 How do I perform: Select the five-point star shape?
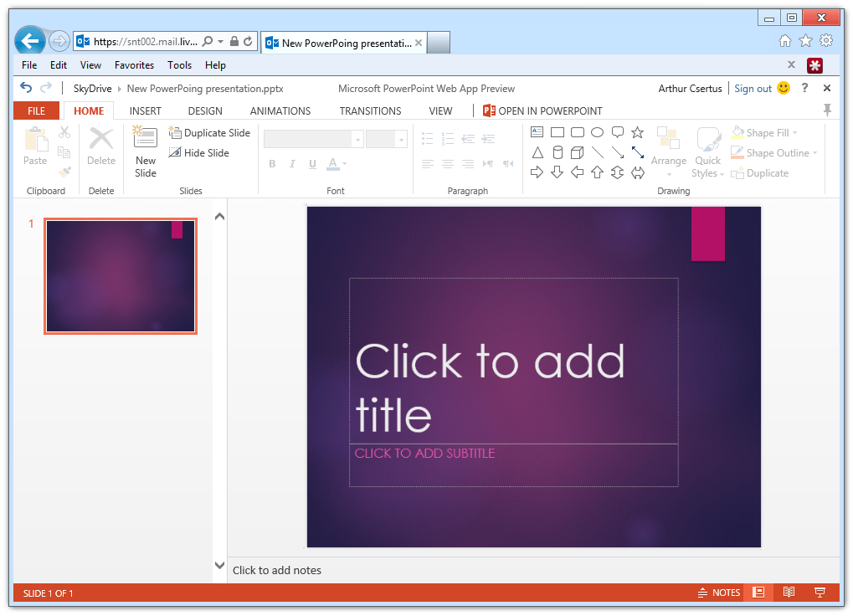pyautogui.click(x=638, y=132)
